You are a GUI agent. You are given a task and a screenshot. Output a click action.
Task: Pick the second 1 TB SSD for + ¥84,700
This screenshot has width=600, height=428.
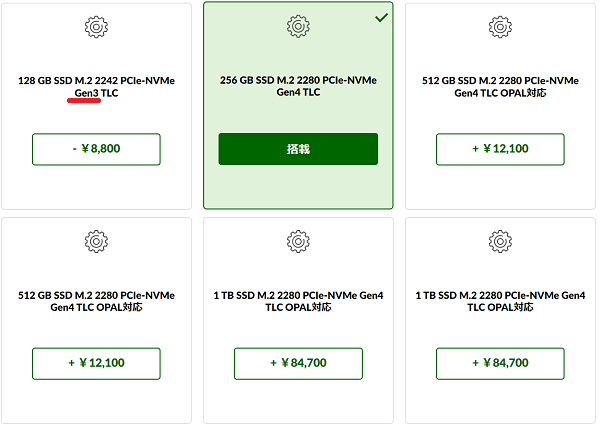[x=500, y=364]
